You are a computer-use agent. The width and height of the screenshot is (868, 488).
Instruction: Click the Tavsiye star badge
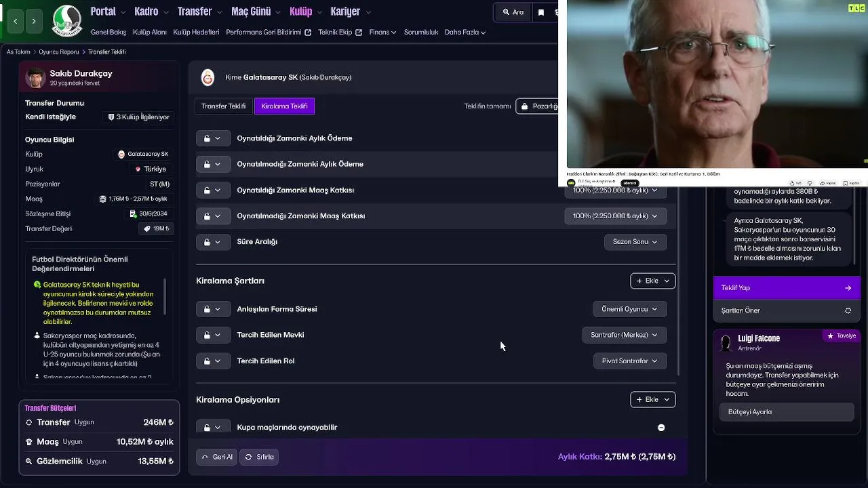(841, 336)
